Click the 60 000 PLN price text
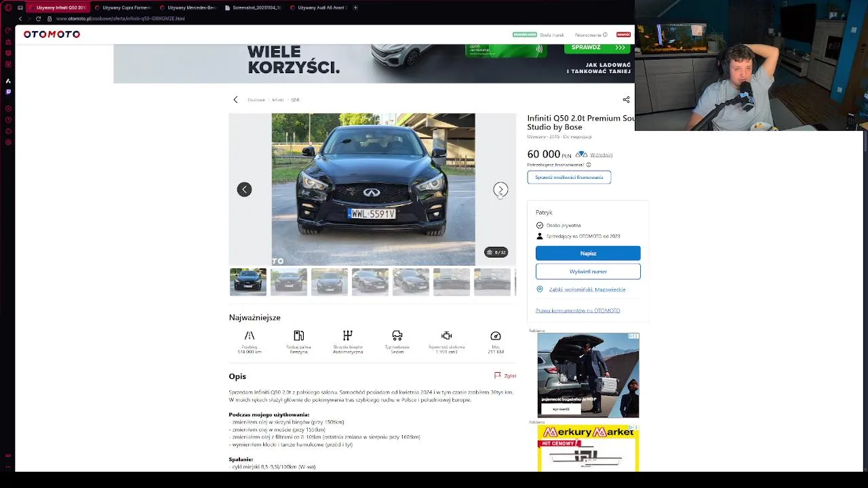The width and height of the screenshot is (868, 488). pyautogui.click(x=549, y=155)
